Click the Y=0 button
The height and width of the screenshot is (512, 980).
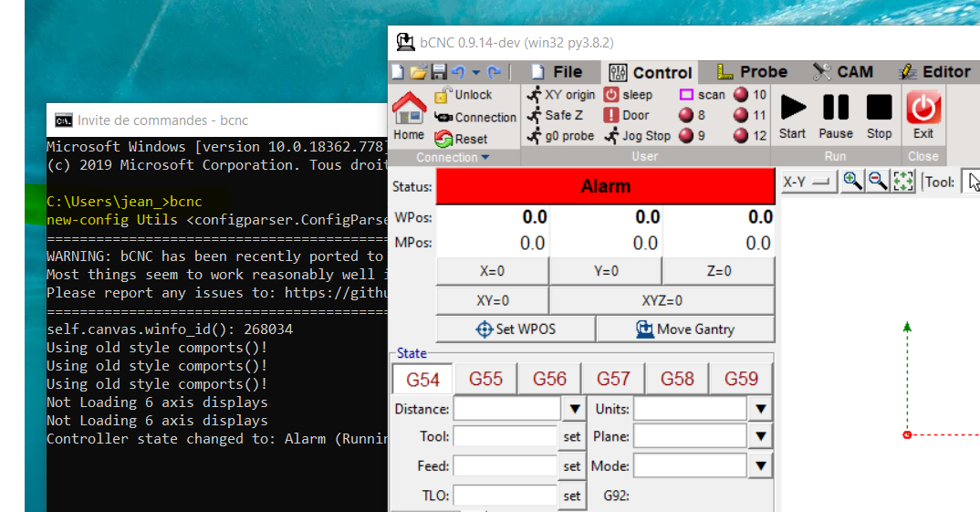pyautogui.click(x=606, y=271)
